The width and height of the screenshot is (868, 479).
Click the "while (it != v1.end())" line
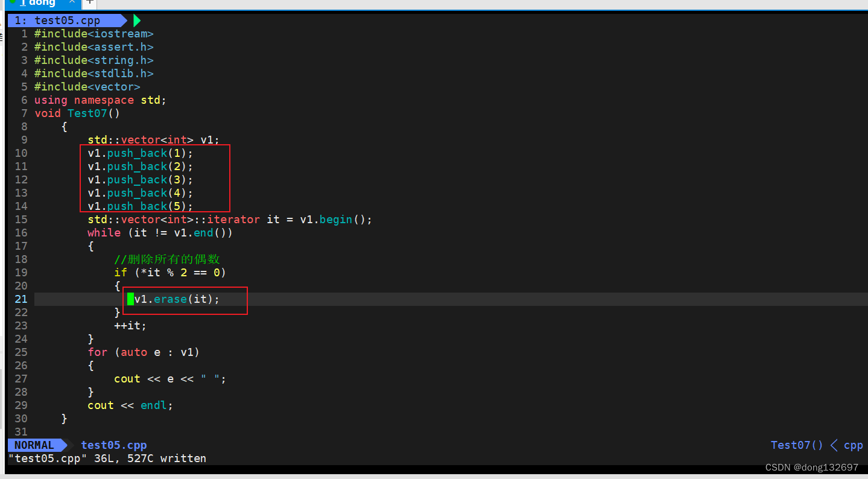coord(160,233)
